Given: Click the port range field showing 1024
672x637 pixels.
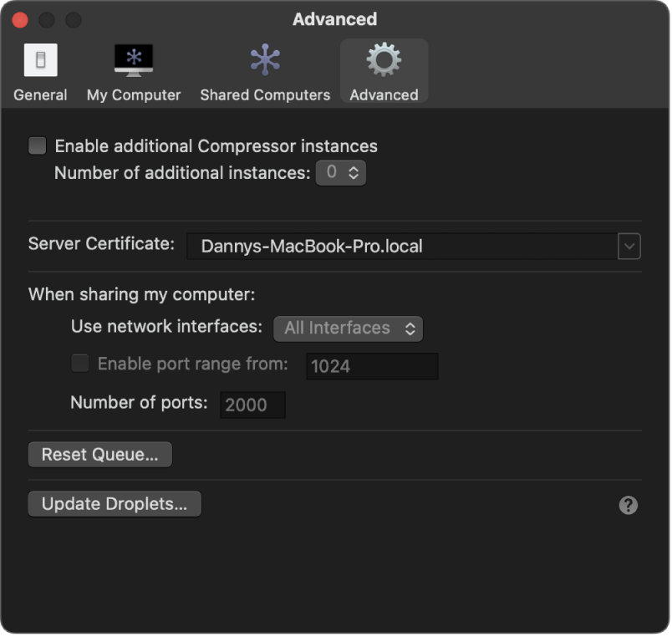Looking at the screenshot, I should (371, 366).
